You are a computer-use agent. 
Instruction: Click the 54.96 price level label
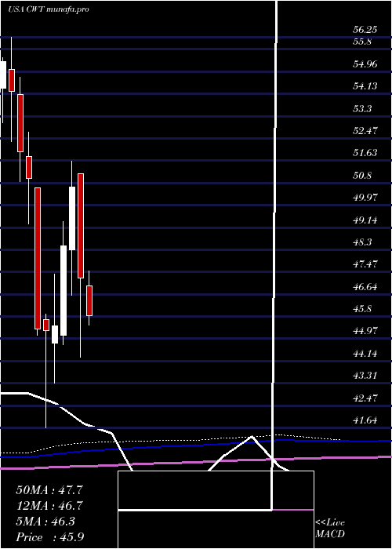coord(365,64)
